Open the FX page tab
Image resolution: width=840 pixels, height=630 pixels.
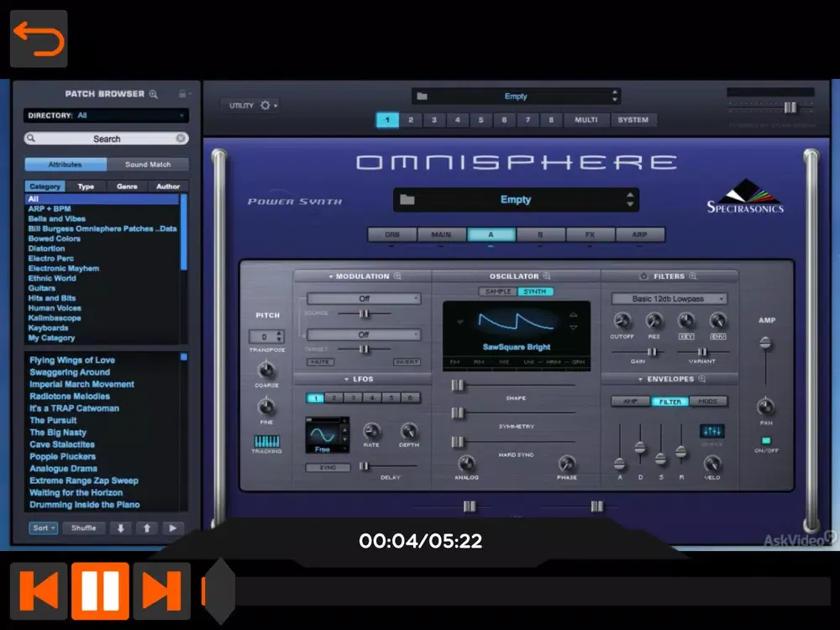click(x=590, y=234)
